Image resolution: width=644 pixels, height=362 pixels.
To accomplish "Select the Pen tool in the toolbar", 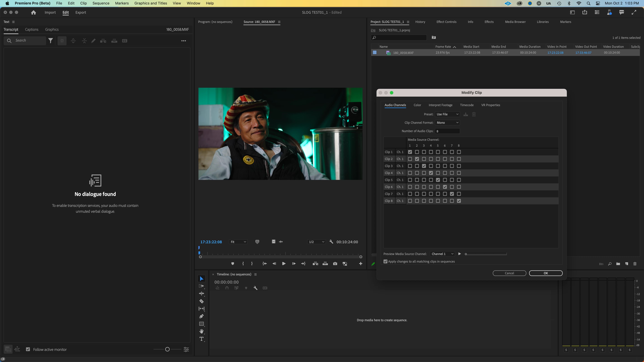I will pyautogui.click(x=201, y=316).
